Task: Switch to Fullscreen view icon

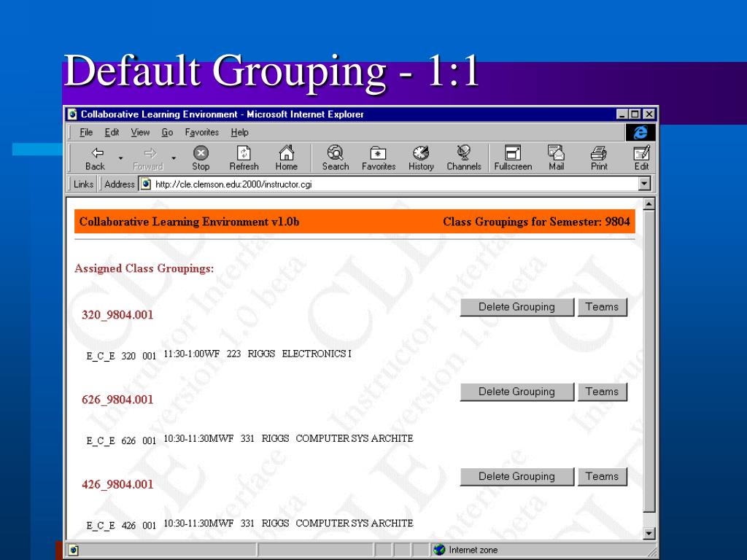Action: coord(513,158)
